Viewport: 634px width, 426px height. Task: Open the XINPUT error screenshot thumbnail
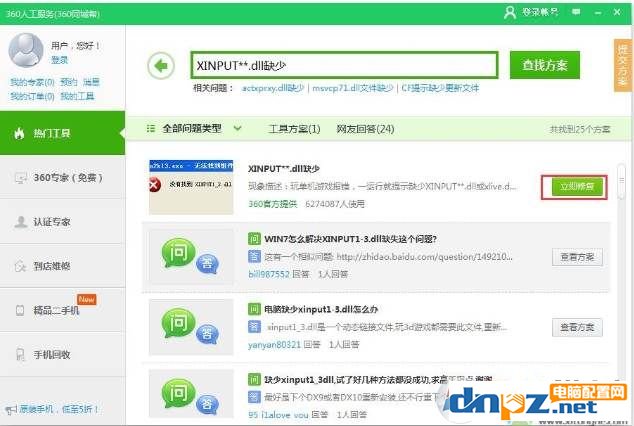click(x=191, y=187)
